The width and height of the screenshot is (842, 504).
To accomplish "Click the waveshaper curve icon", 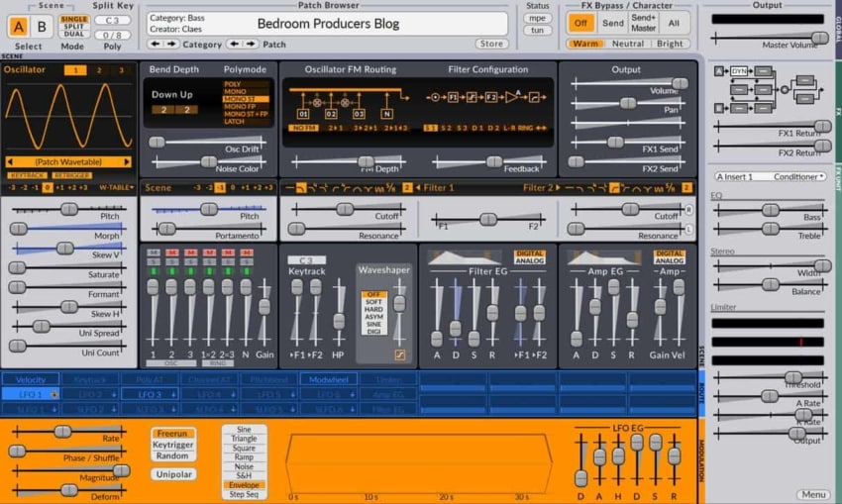I will [x=399, y=353].
